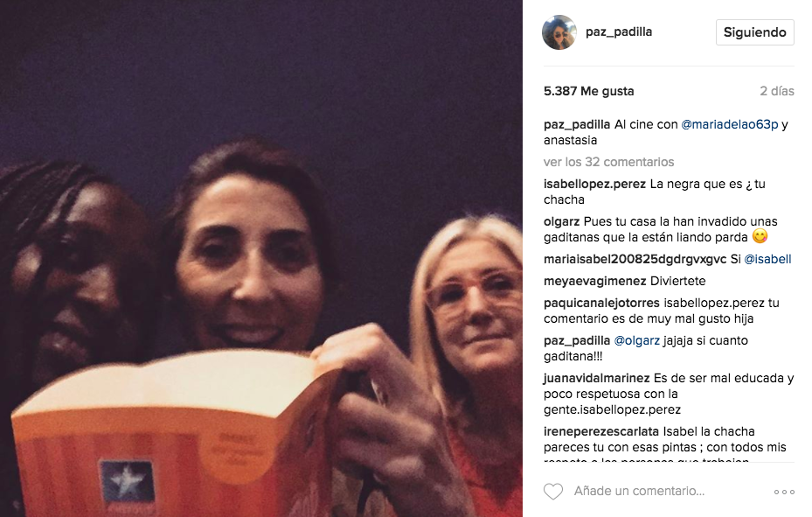This screenshot has height=517, width=812.
Task: View the 5.387 Me gusta likes list
Action: (589, 91)
